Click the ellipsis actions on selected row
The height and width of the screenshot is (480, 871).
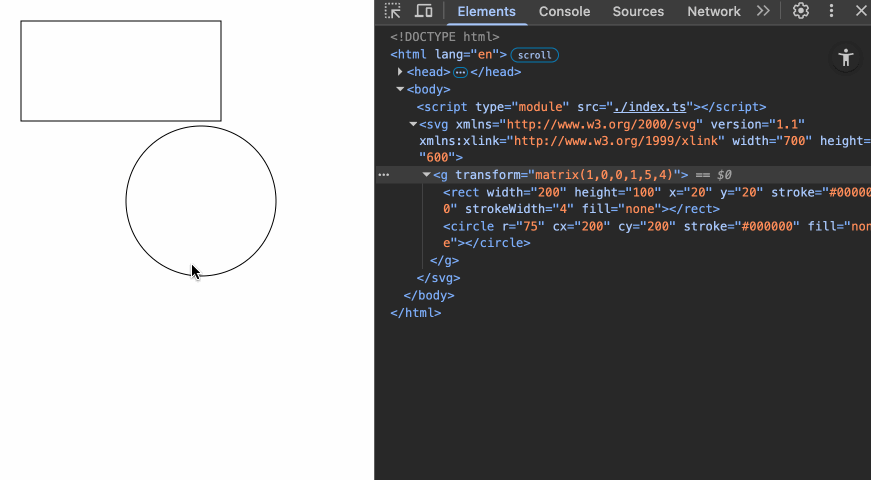(x=384, y=174)
